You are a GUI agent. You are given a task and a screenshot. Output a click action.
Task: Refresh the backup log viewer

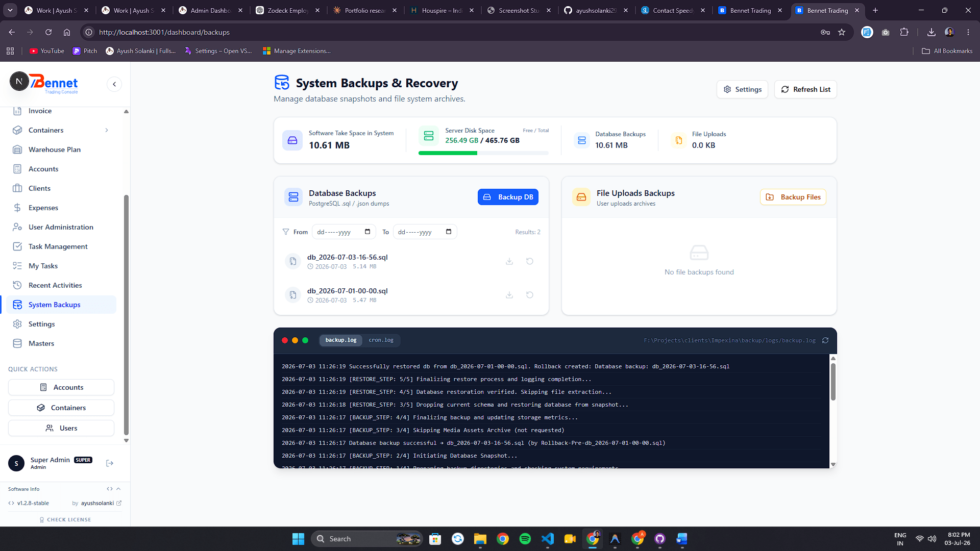coord(825,340)
